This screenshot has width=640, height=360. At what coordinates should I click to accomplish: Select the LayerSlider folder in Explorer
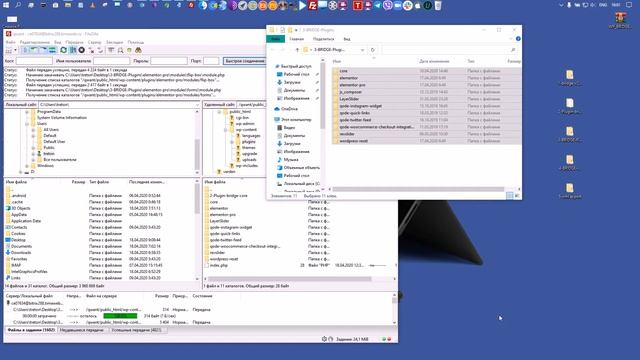click(427, 99)
